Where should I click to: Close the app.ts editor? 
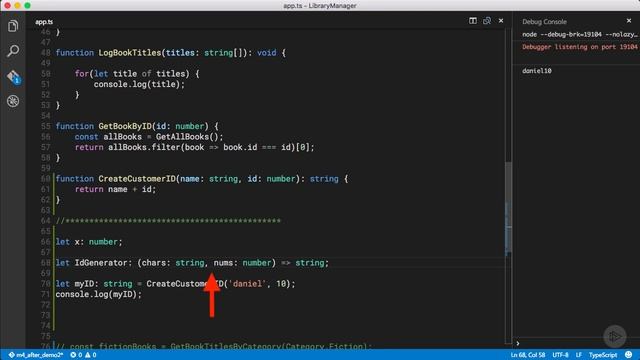point(501,20)
